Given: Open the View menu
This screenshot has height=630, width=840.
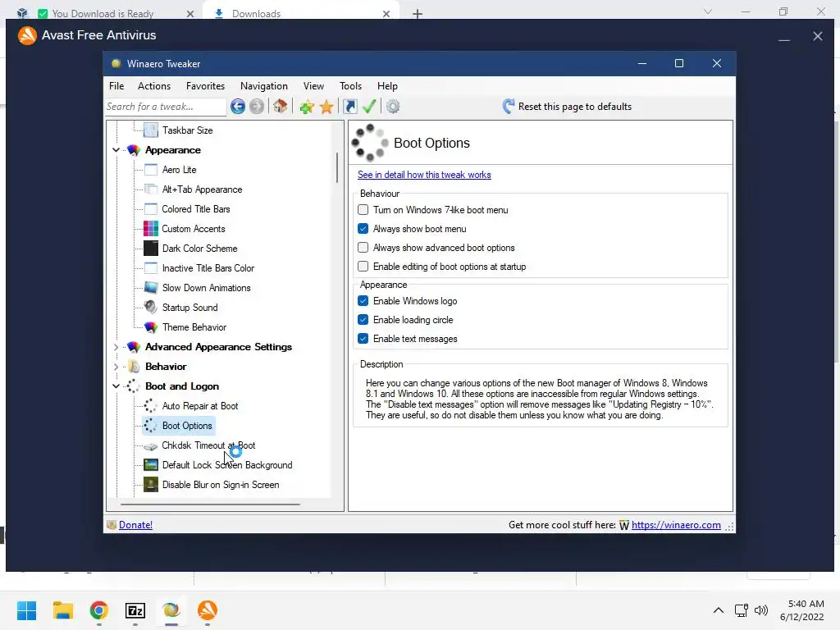Looking at the screenshot, I should coord(313,86).
